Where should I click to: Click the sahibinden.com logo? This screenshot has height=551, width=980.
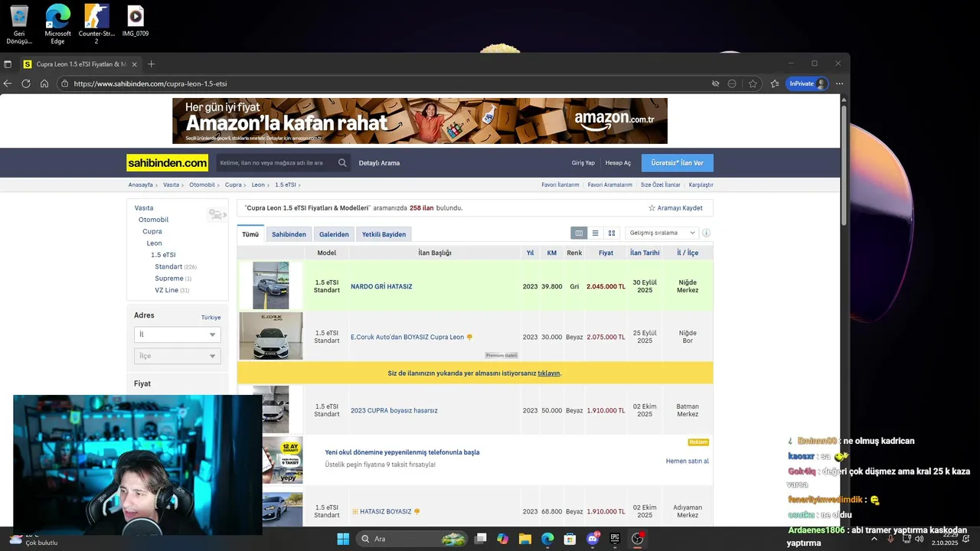[168, 163]
